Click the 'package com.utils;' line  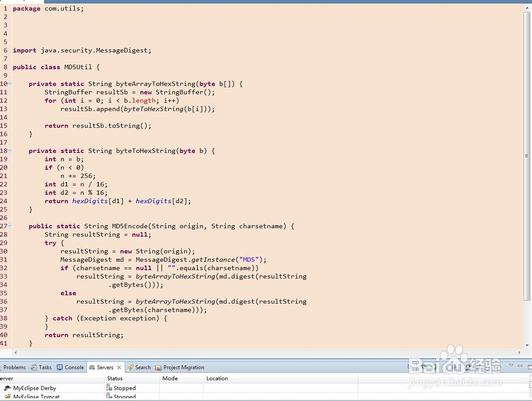point(48,9)
